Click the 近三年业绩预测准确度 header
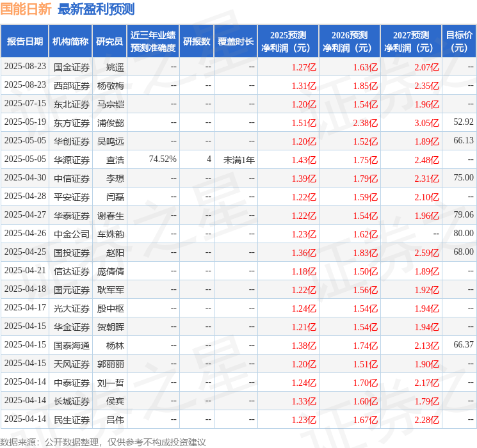 click(153, 42)
